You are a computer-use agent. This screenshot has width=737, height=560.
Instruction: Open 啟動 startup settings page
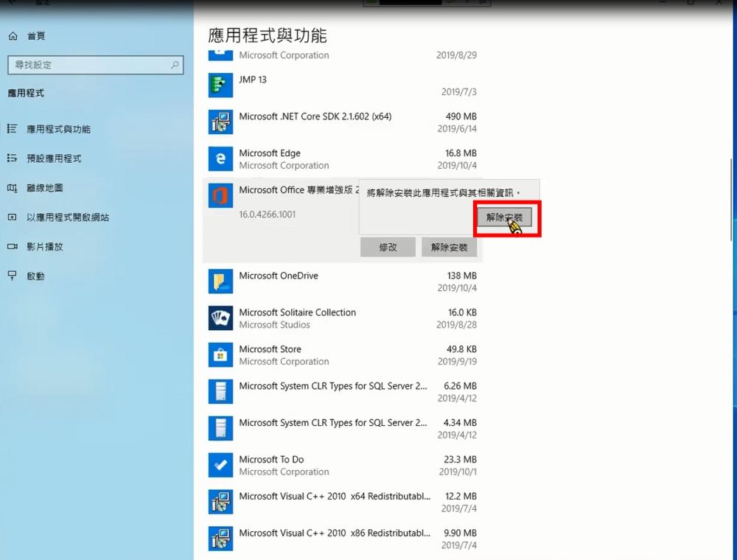pos(35,276)
